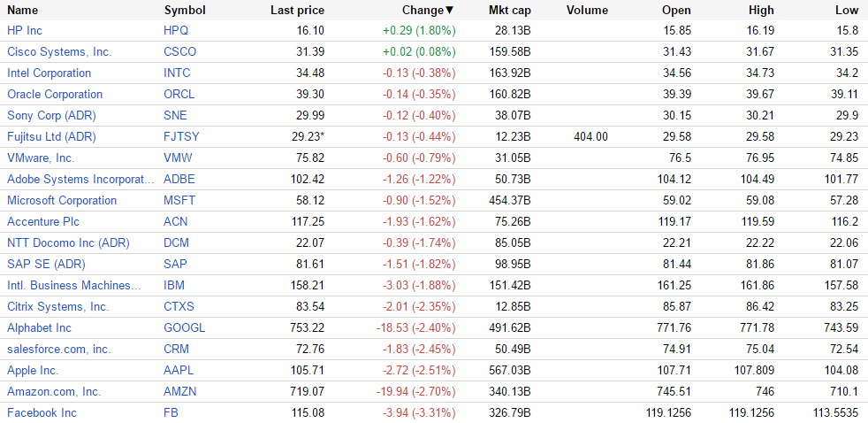The height and width of the screenshot is (423, 868).
Task: Sort by Mkt cap column header
Action: pyautogui.click(x=509, y=10)
